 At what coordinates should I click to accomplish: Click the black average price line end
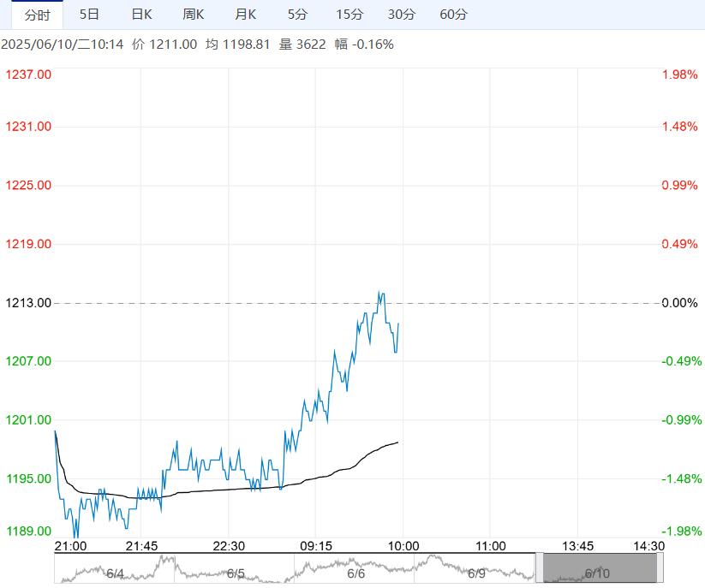coord(397,442)
